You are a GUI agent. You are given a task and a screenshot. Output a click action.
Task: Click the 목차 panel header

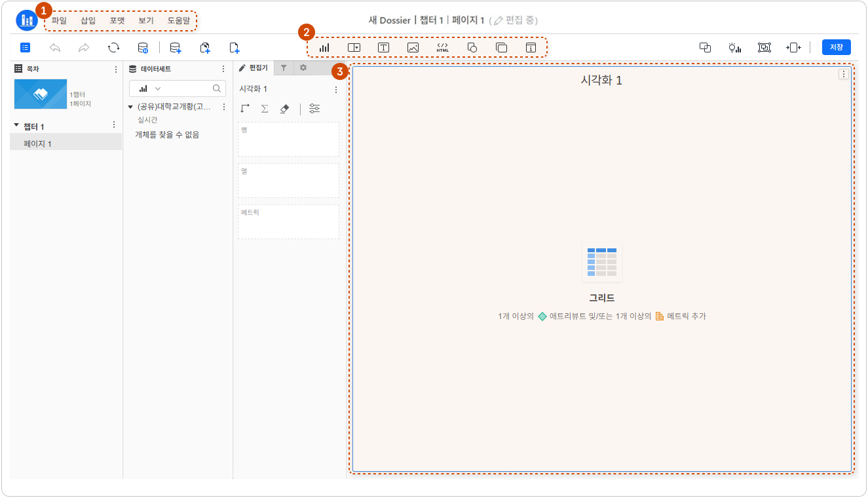coord(27,69)
